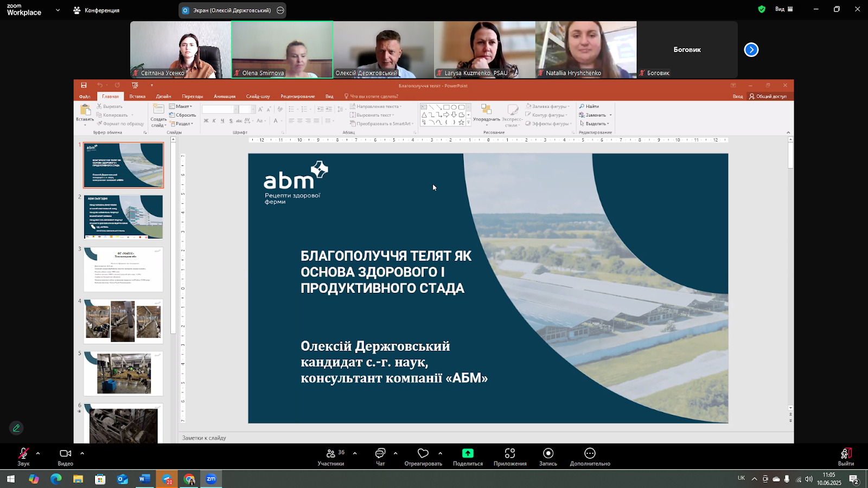Viewport: 868px width, 488px height.
Task: Toggle center text alignment
Action: (299, 121)
